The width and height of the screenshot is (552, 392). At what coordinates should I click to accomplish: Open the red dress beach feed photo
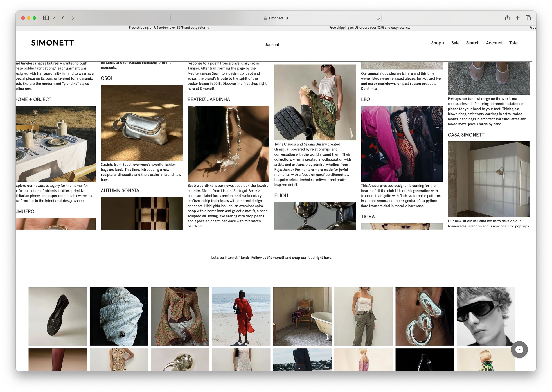click(241, 316)
